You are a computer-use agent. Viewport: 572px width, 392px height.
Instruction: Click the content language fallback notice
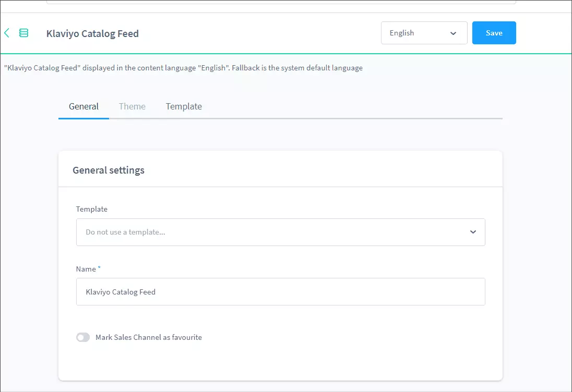[x=183, y=68]
